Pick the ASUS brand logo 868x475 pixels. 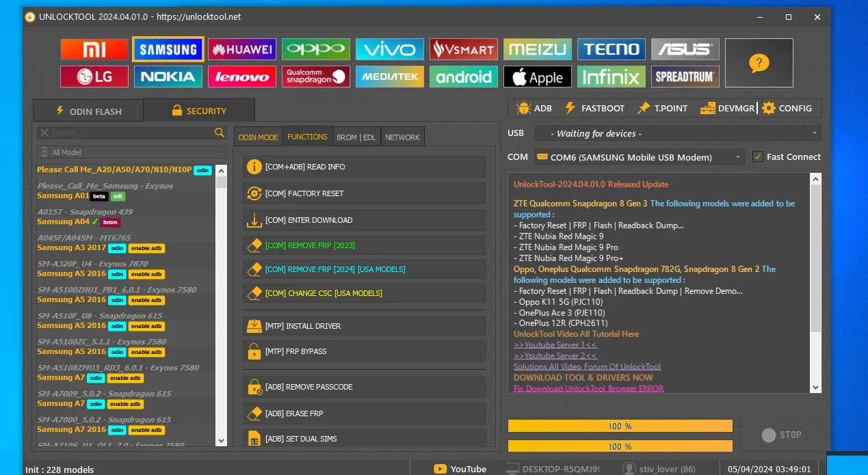coord(685,49)
